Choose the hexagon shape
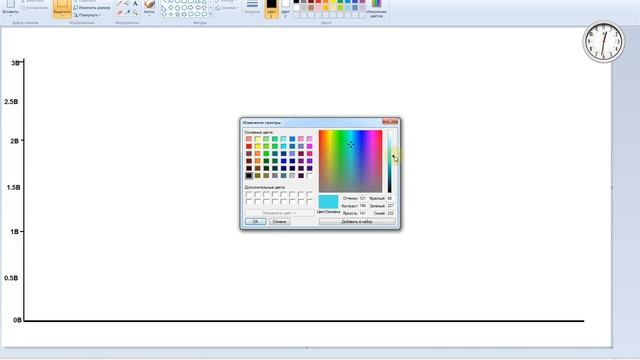The image size is (640, 360). tap(184, 8)
